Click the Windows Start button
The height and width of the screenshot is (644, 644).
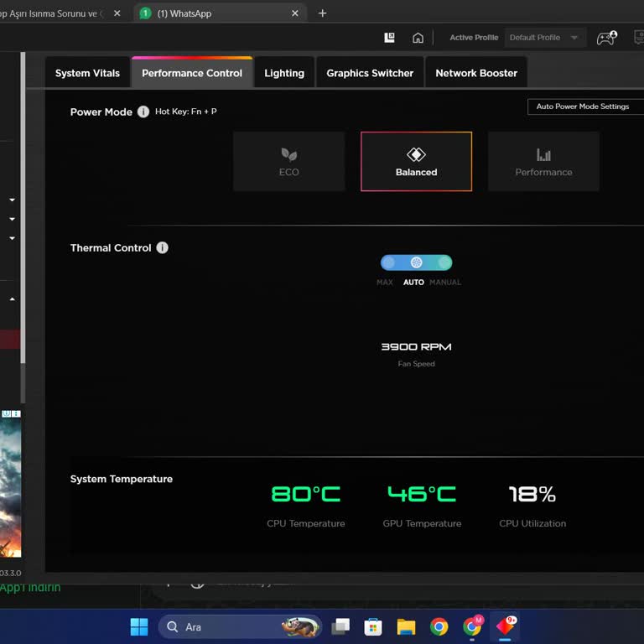click(139, 626)
